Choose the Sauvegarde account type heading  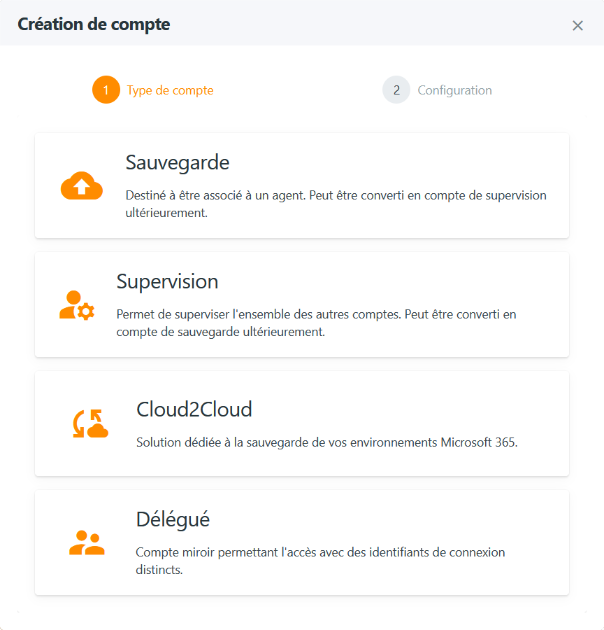click(177, 163)
